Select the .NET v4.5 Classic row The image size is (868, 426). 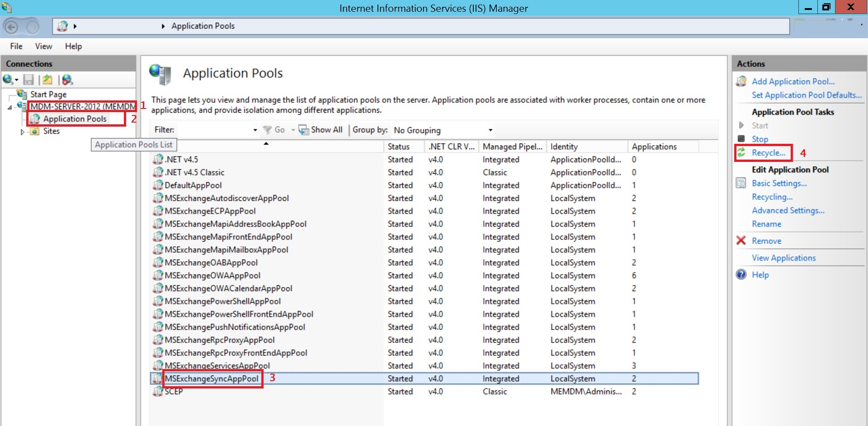click(424, 172)
